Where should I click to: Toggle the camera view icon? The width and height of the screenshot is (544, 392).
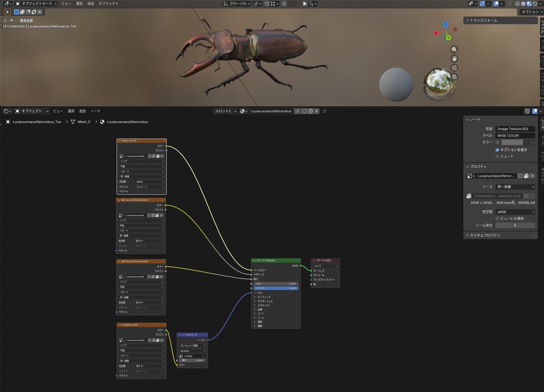(454, 67)
